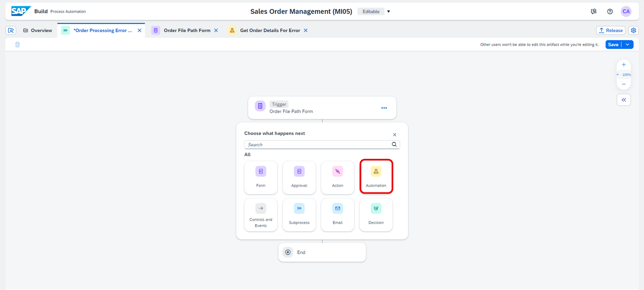Open the help question mark icon
Viewport: 644px width, 290px height.
(610, 12)
